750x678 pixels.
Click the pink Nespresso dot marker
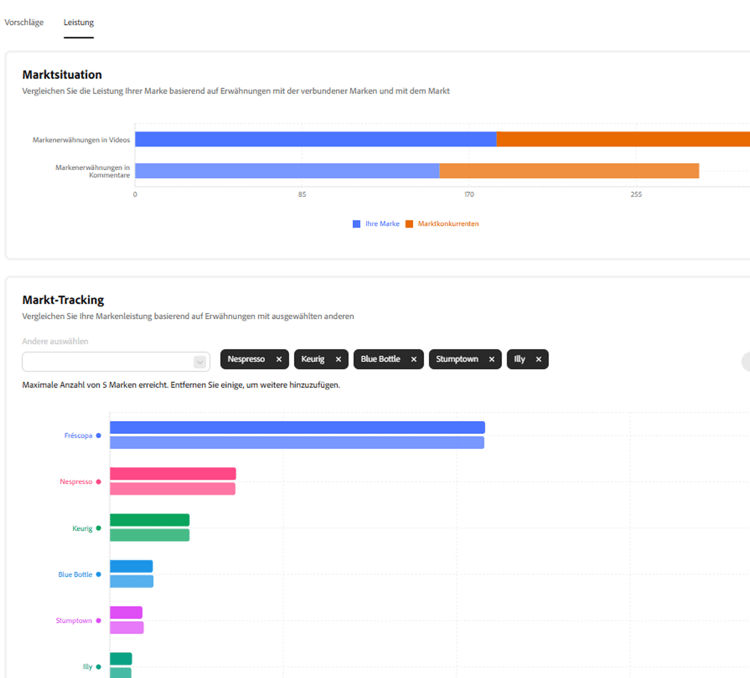coord(99,482)
